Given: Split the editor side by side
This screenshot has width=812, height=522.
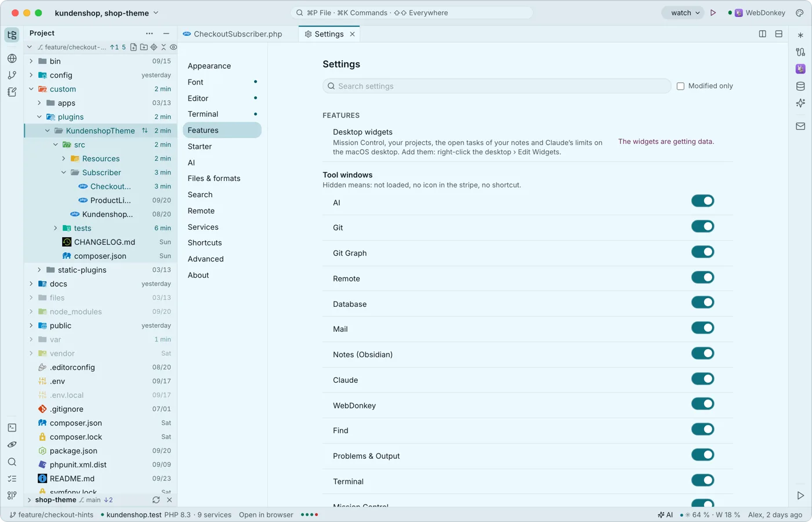Looking at the screenshot, I should click(x=763, y=34).
